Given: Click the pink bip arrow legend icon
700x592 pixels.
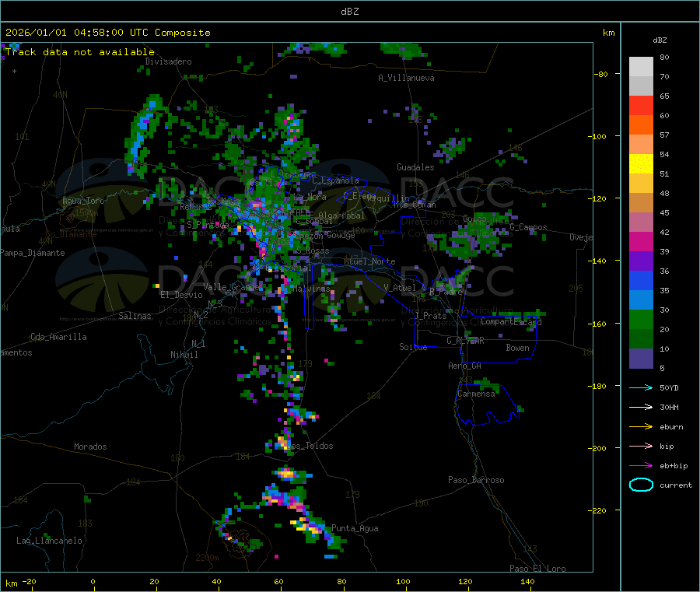Looking at the screenshot, I should (x=641, y=446).
